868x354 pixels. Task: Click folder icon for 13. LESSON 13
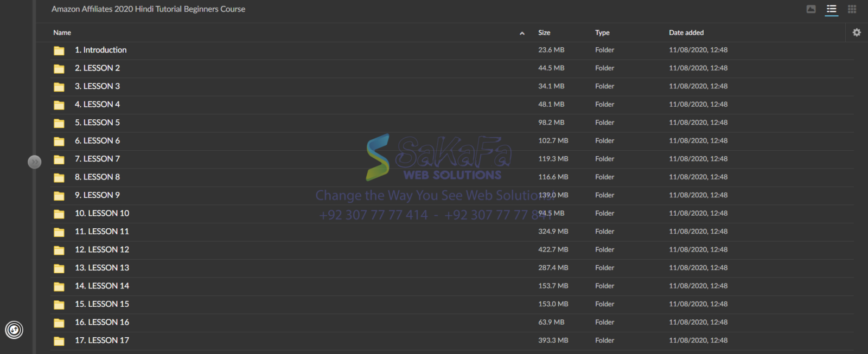point(59,268)
